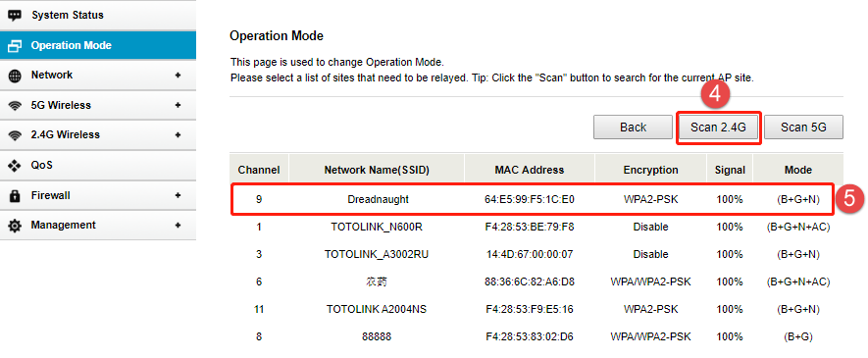Click the Operation Mode windows icon
Viewport: 868px width, 358px height.
pyautogui.click(x=15, y=46)
